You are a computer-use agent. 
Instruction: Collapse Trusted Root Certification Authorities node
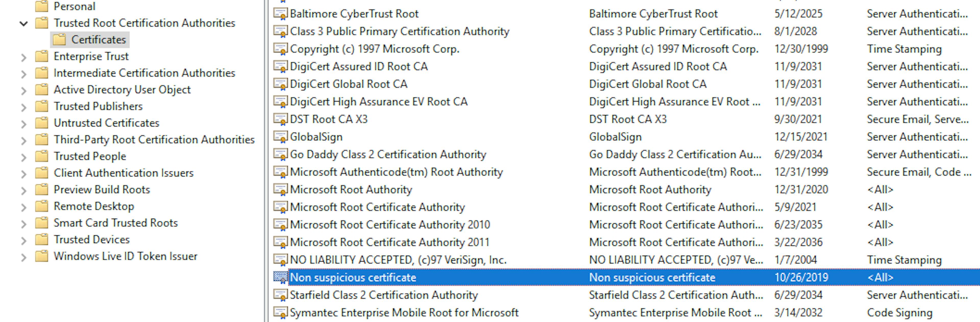tap(23, 23)
